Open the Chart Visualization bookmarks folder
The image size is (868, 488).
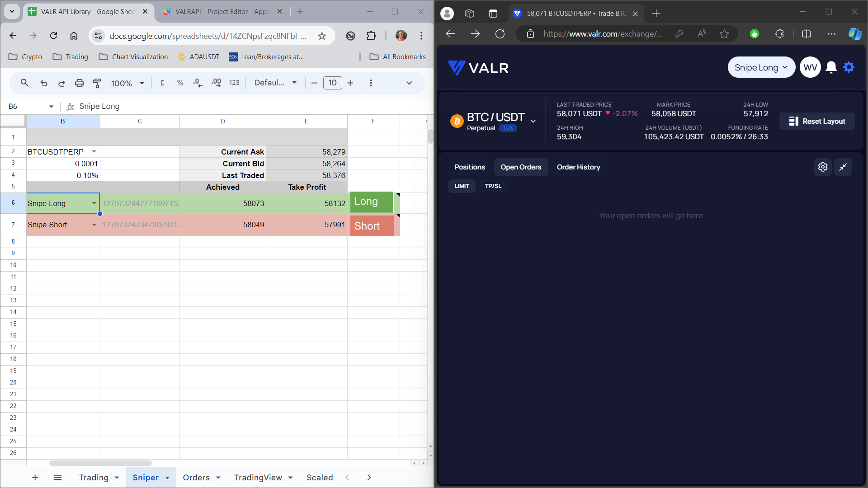(x=133, y=57)
